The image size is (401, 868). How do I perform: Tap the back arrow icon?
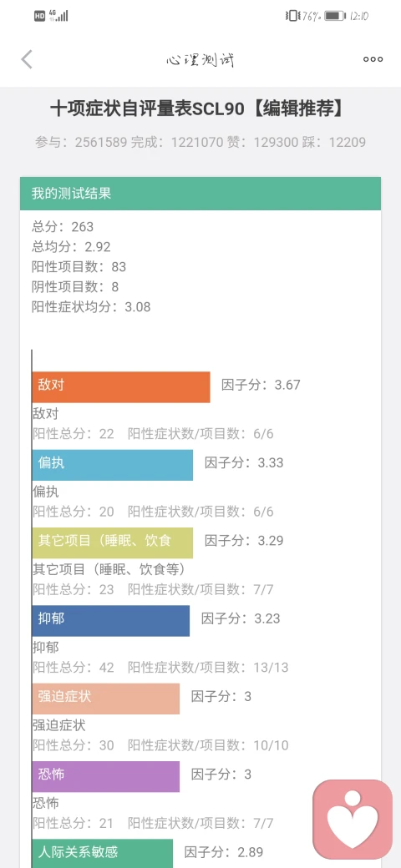pos(27,59)
